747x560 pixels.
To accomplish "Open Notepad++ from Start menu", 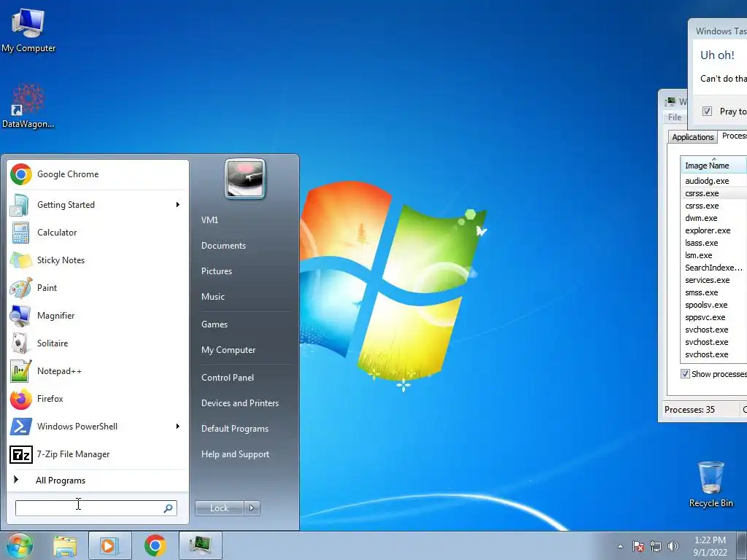I will pos(98,371).
